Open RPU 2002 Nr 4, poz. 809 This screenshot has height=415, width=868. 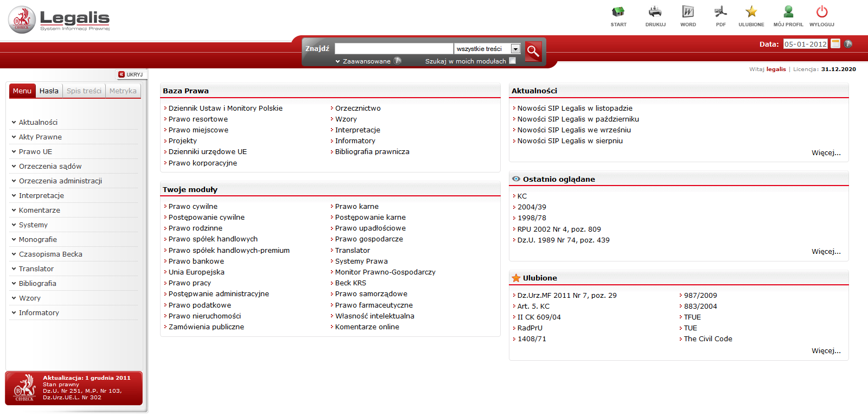pos(559,229)
